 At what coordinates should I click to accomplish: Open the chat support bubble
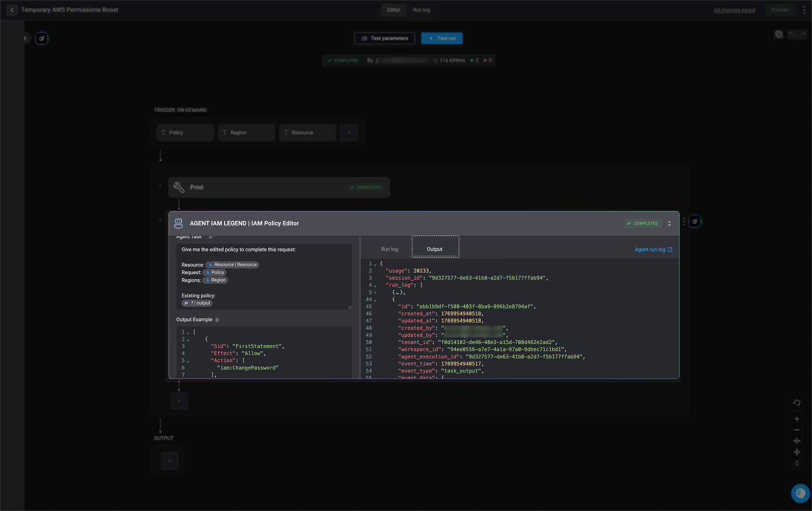coord(800,493)
